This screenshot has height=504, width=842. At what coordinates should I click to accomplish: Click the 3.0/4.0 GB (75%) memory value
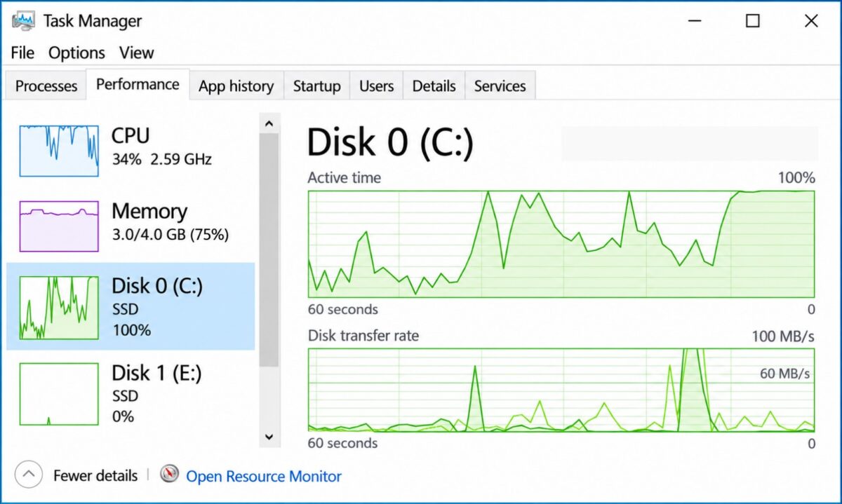(171, 235)
